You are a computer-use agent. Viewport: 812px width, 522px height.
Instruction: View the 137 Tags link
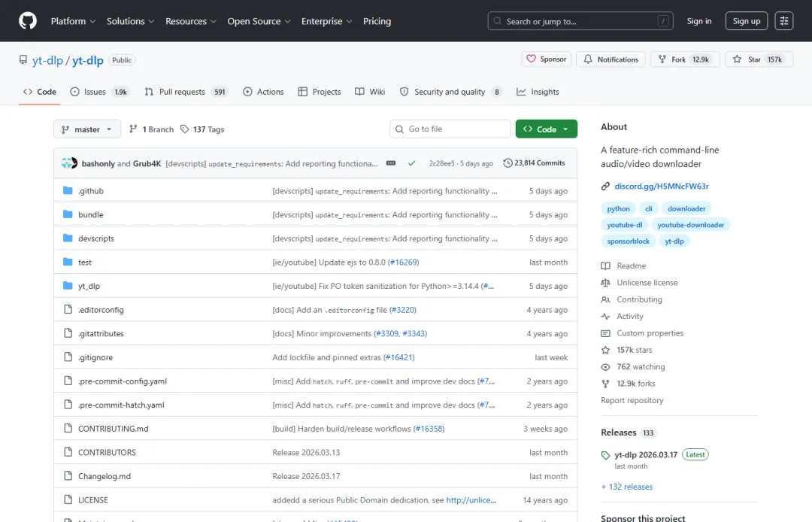[202, 129]
